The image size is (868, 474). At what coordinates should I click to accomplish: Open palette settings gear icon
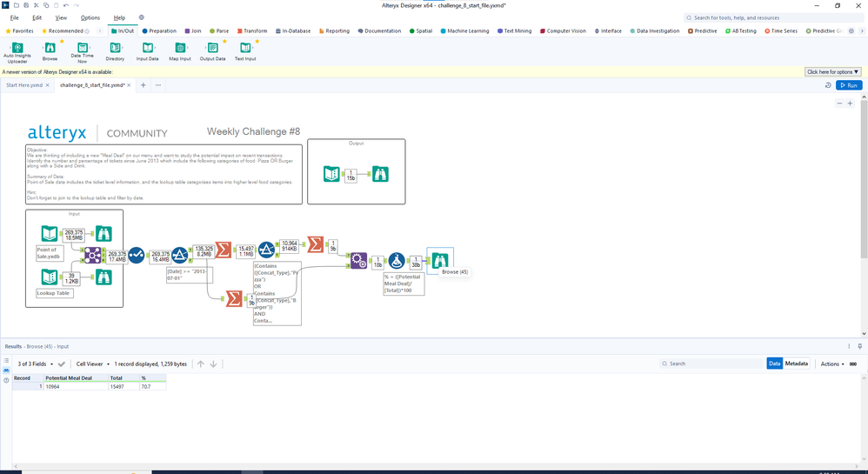point(851,31)
